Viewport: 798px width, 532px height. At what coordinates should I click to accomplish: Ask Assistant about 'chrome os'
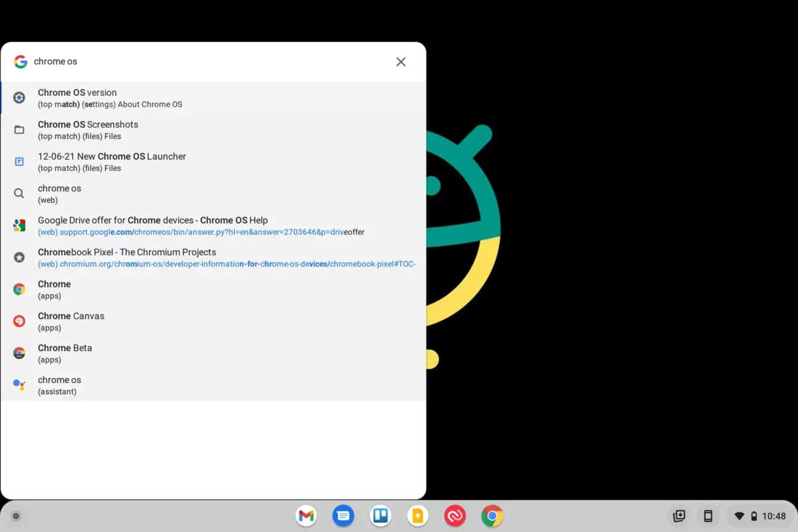click(x=213, y=385)
